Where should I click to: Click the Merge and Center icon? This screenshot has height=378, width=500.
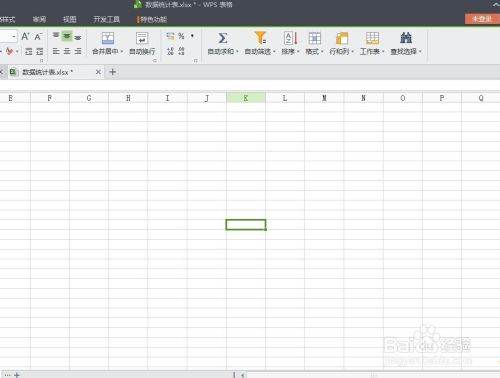[108, 38]
